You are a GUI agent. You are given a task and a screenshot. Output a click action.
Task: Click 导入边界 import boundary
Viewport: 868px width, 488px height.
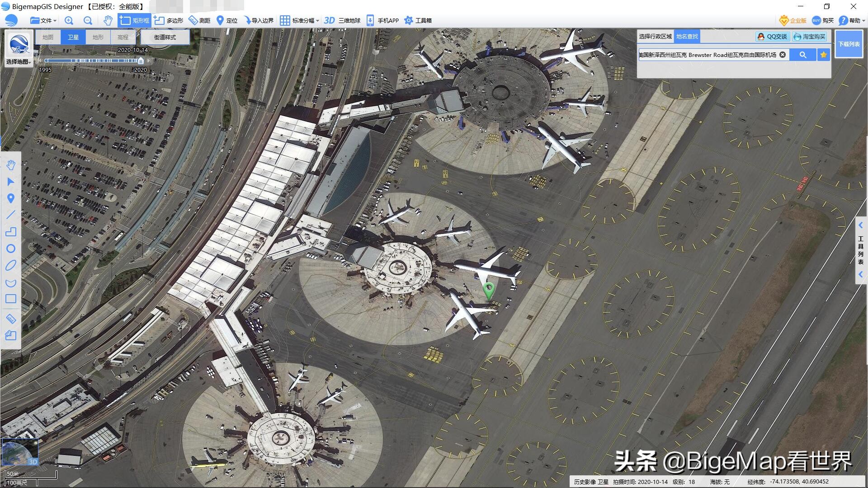[259, 20]
